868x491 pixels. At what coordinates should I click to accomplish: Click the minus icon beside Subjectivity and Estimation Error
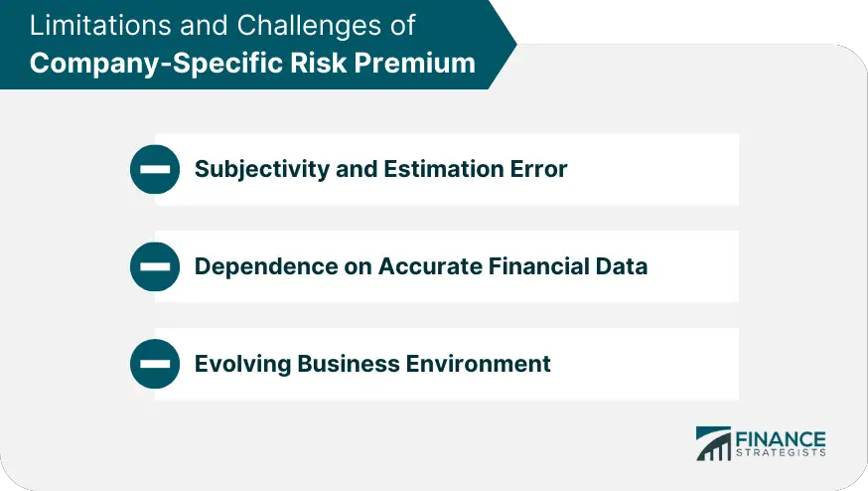point(155,169)
